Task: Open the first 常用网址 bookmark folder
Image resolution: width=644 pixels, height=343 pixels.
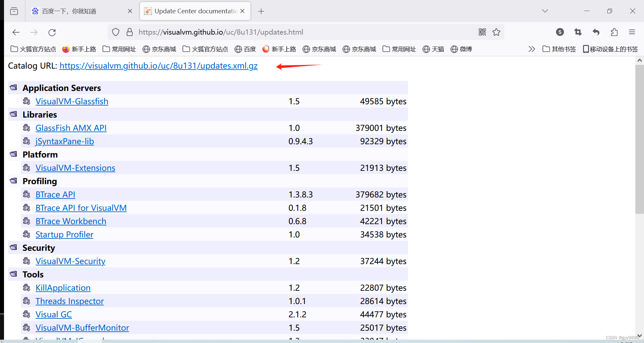Action: point(119,49)
